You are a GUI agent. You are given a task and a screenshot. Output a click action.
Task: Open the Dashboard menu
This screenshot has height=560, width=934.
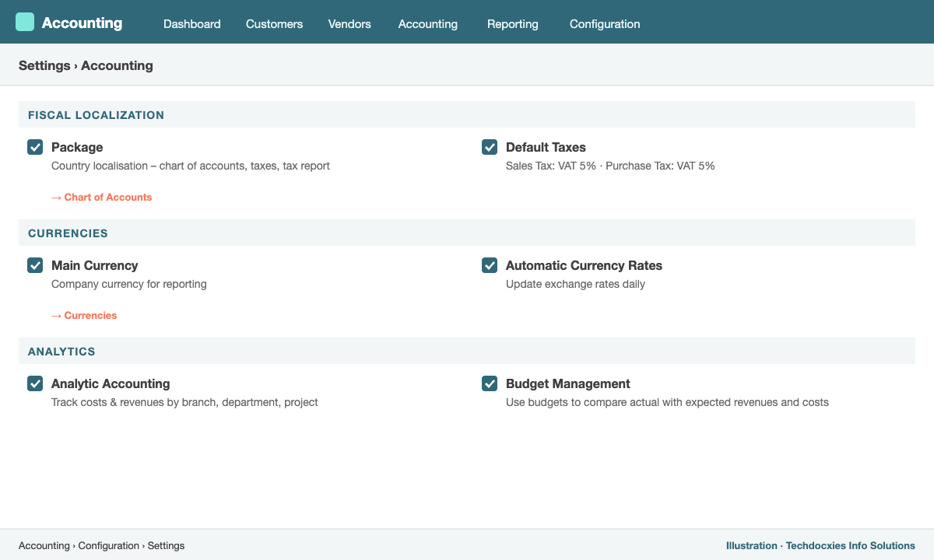[x=192, y=24]
